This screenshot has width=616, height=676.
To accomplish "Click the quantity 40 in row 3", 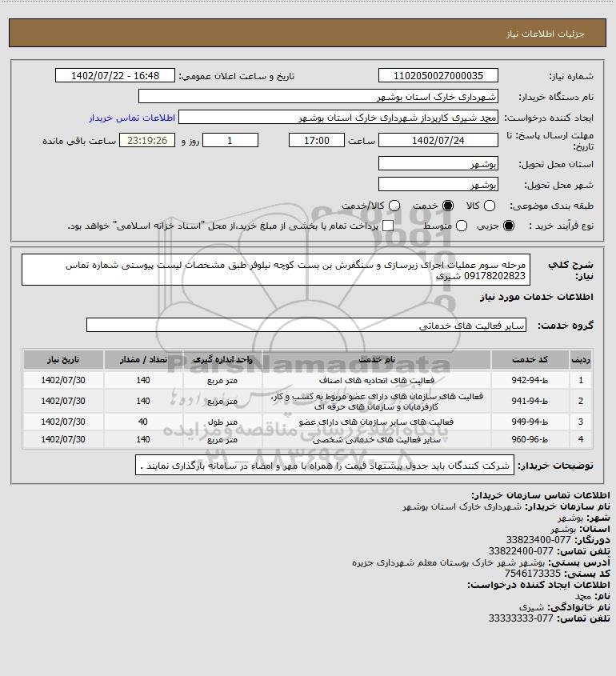I will point(143,422).
